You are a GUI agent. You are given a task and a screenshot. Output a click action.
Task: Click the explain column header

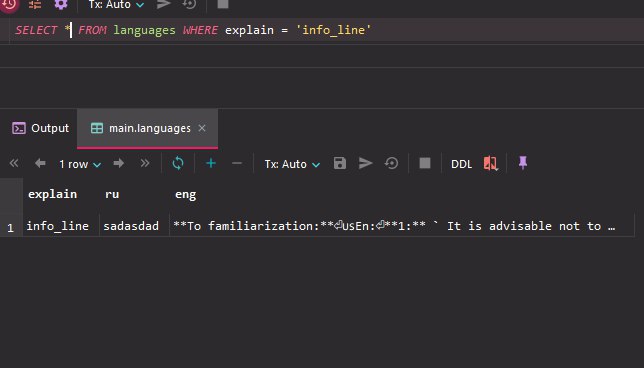[x=53, y=194]
